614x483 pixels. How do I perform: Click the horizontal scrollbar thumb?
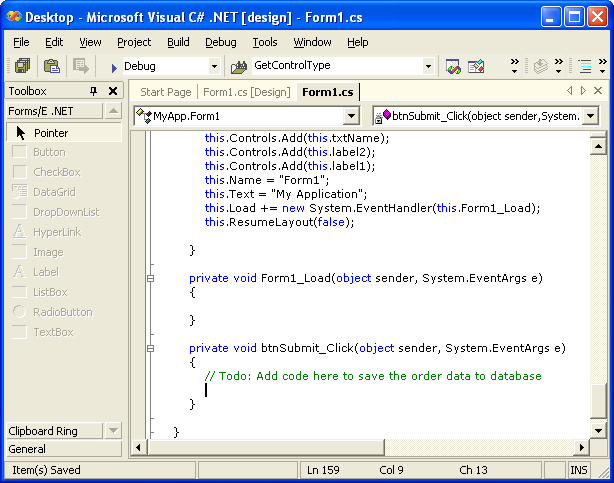(266, 447)
